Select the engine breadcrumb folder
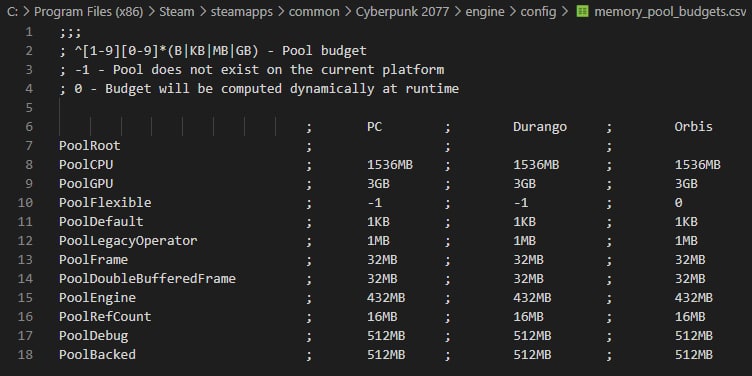Viewport: 752px width, 376px height. click(485, 12)
